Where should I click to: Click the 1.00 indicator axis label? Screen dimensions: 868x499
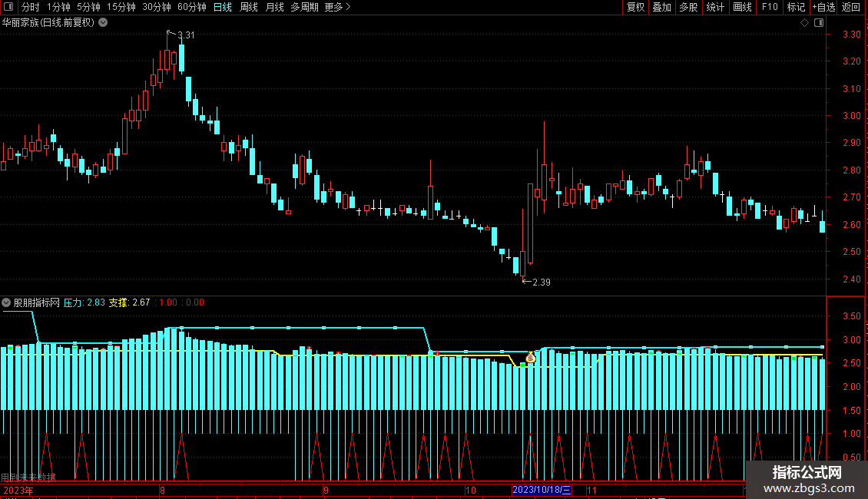tap(851, 434)
